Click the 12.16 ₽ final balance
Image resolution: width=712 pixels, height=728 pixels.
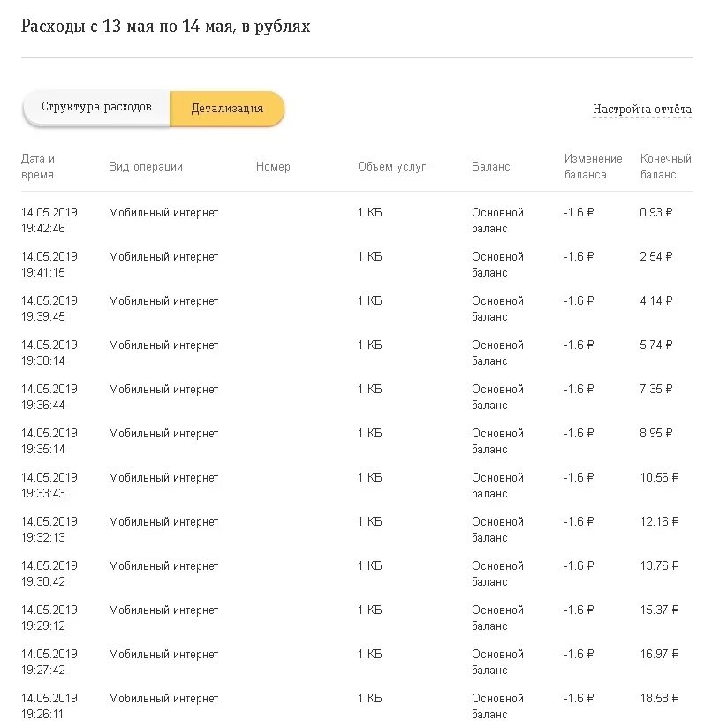click(x=660, y=521)
